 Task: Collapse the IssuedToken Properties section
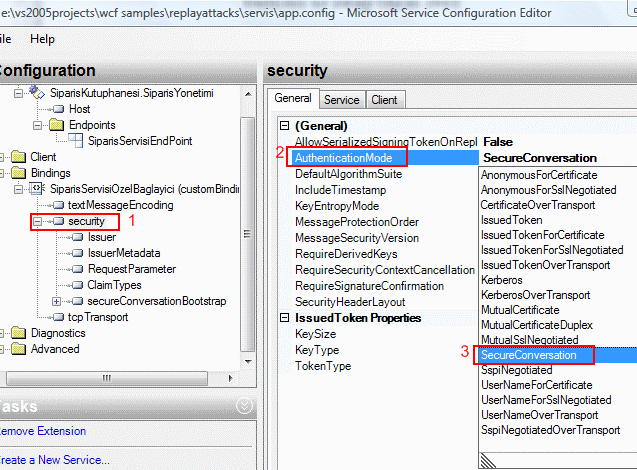(284, 318)
